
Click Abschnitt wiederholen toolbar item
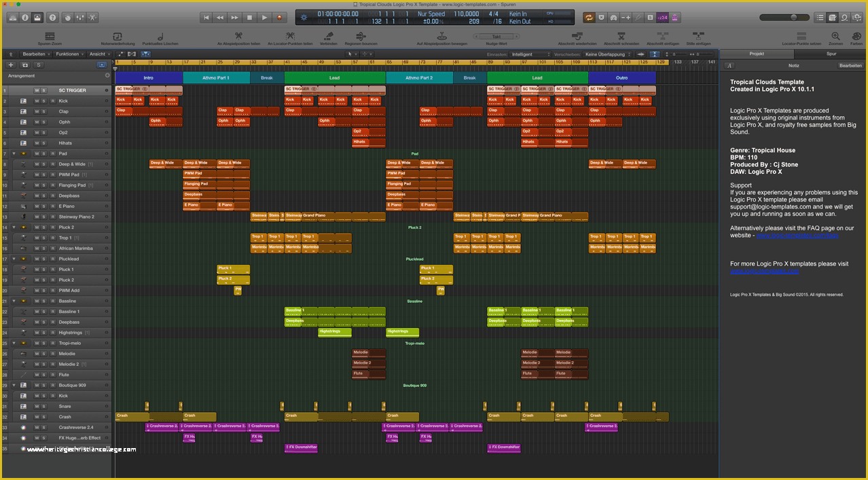pos(578,38)
